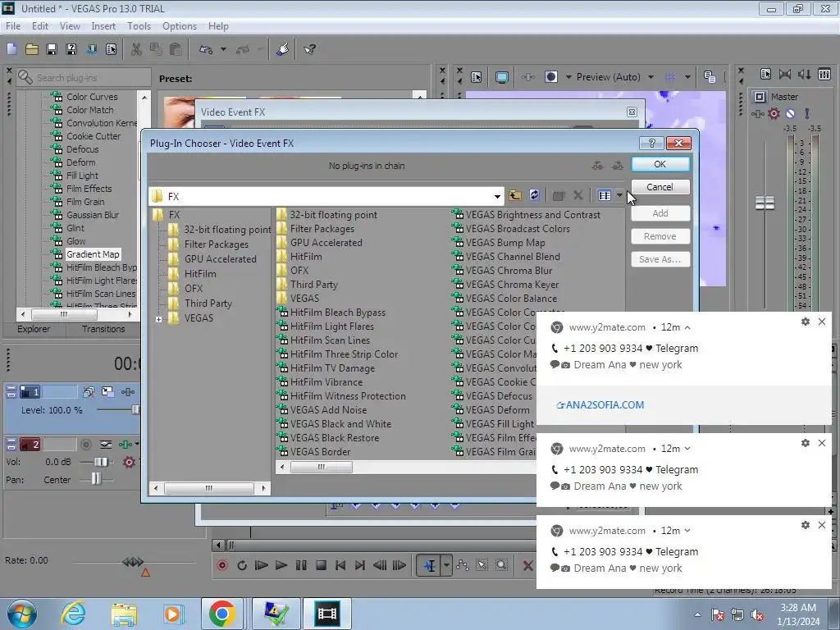Open the Insert menu

(x=103, y=25)
